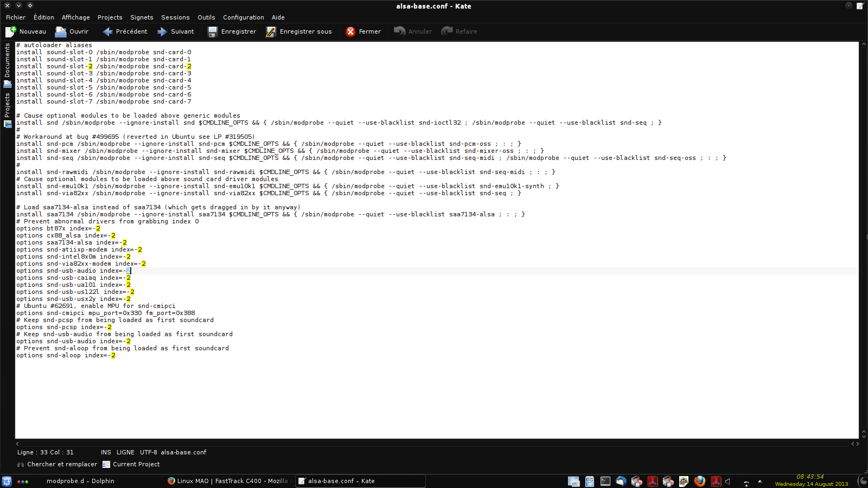The height and width of the screenshot is (488, 868).
Task: Expand hidden system tray icons
Action: point(760,481)
